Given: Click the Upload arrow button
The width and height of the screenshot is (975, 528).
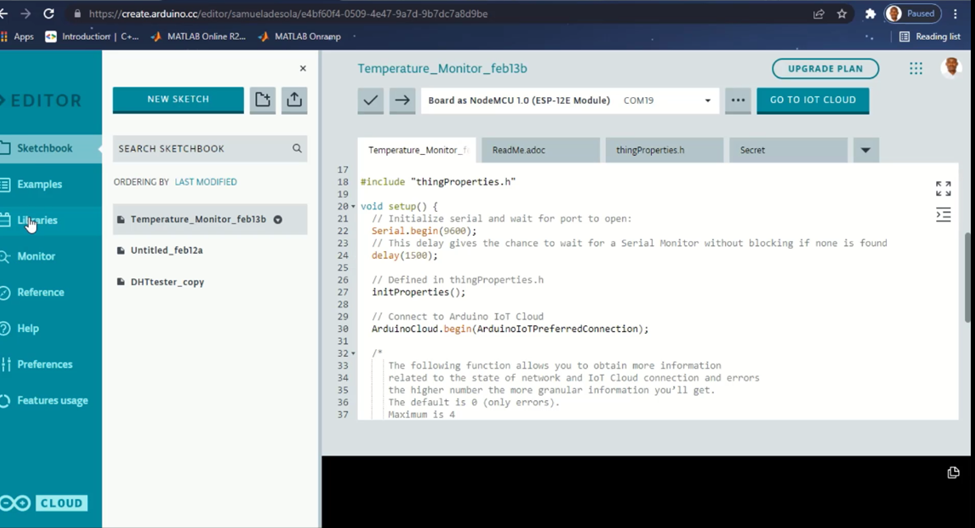Looking at the screenshot, I should [402, 100].
